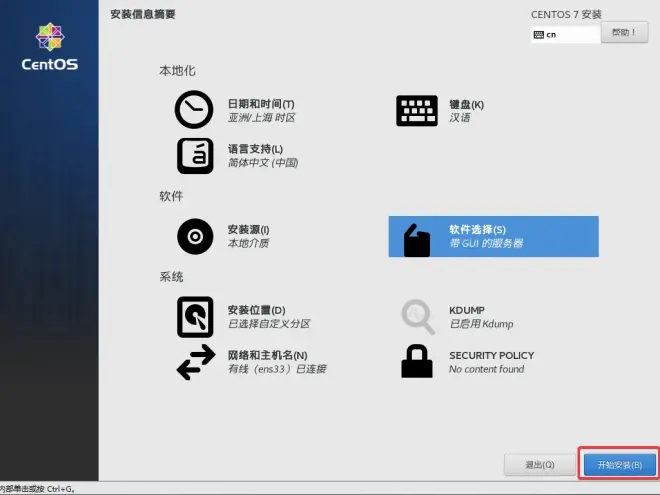The width and height of the screenshot is (660, 495).
Task: Click 带 GUI 的服务器 status text
Action: pos(486,243)
